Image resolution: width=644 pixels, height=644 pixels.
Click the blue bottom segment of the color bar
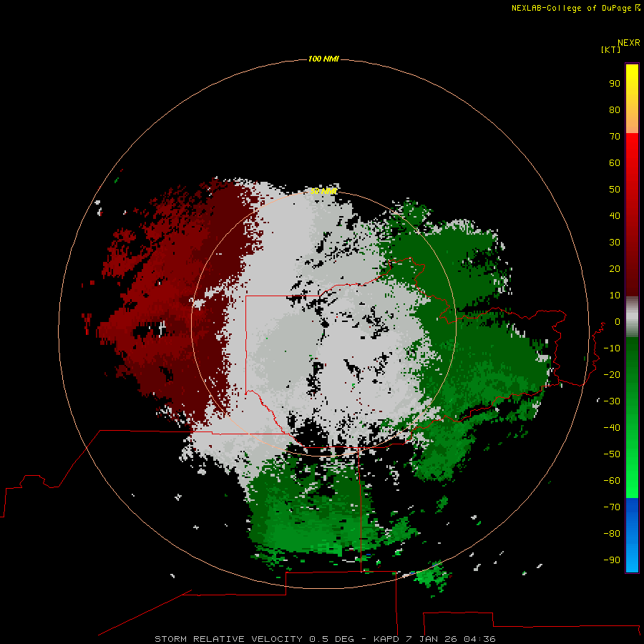(x=632, y=535)
